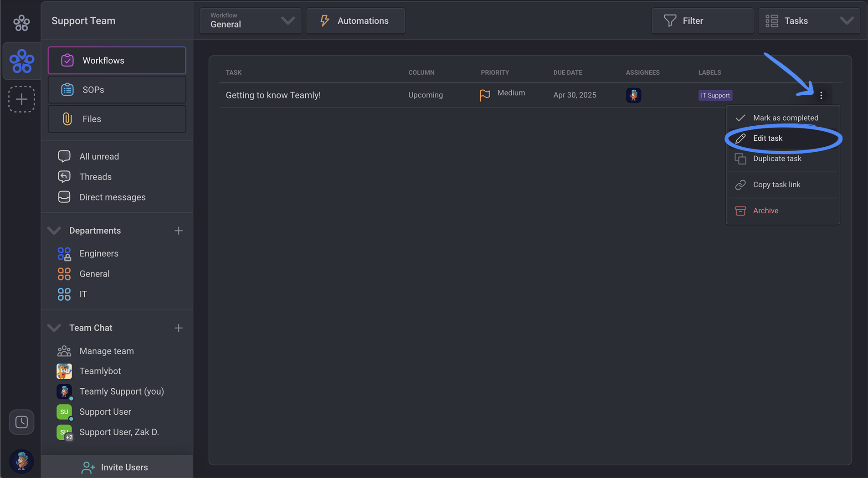Click the Teamly logo at the top left
The image size is (868, 478).
21,22
